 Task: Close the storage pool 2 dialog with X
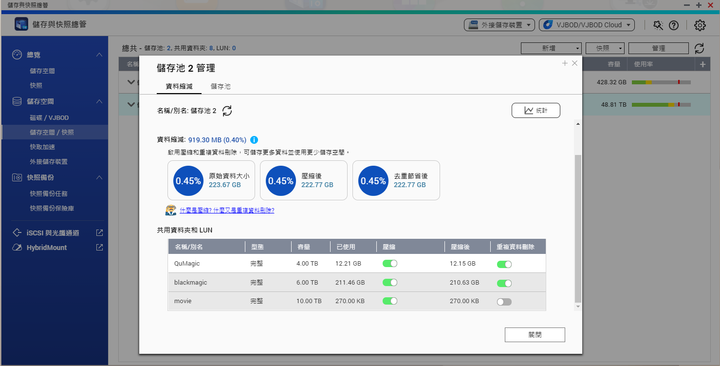[x=574, y=63]
